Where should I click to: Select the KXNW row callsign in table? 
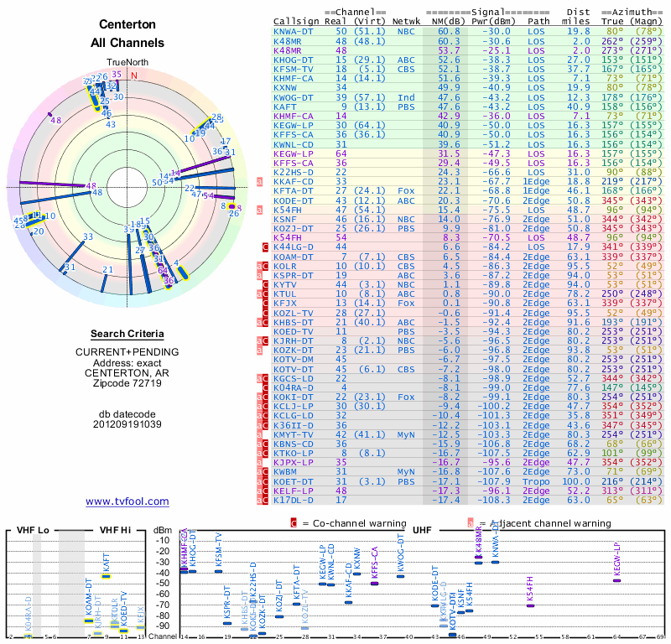pyautogui.click(x=285, y=88)
